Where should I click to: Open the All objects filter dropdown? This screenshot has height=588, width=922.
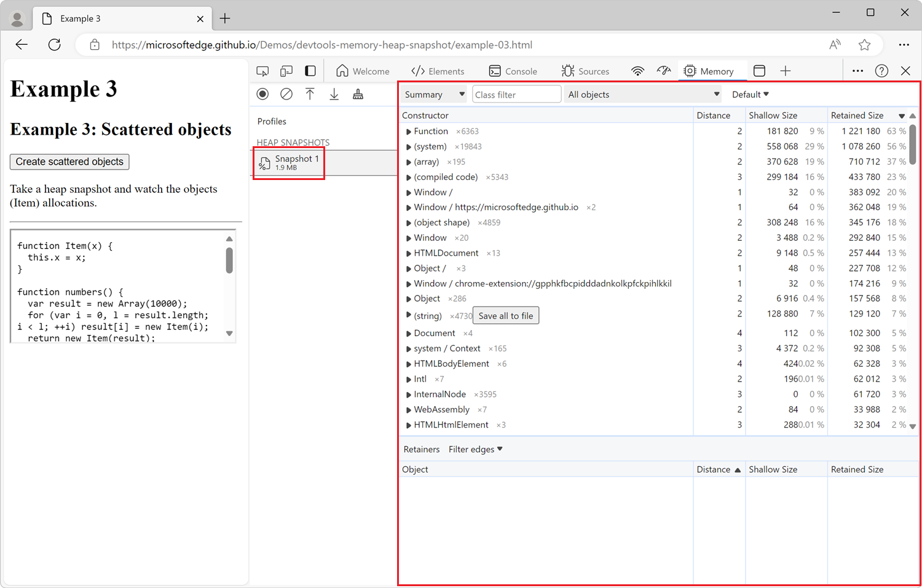pyautogui.click(x=643, y=95)
